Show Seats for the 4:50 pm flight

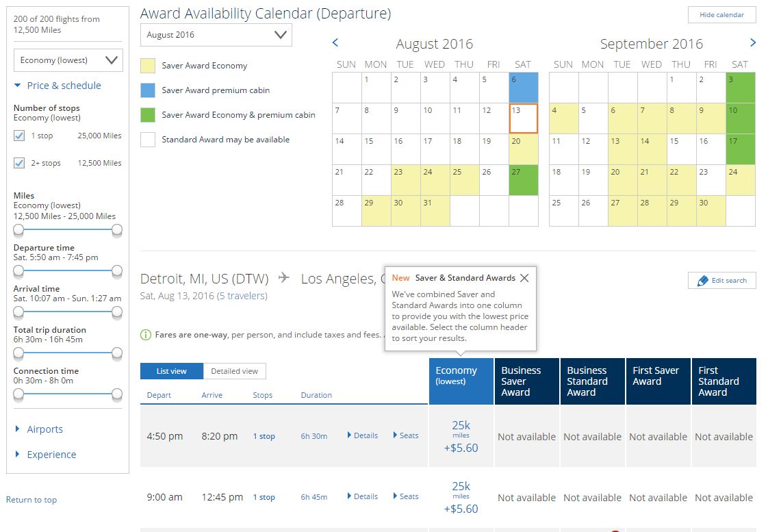tap(406, 435)
